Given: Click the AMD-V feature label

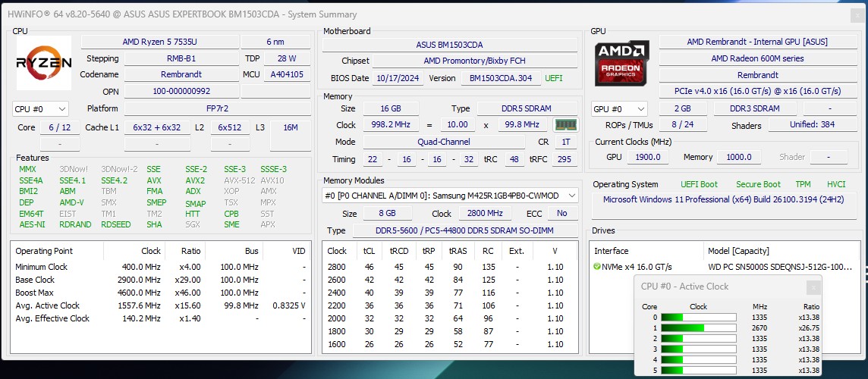Looking at the screenshot, I should tap(71, 202).
